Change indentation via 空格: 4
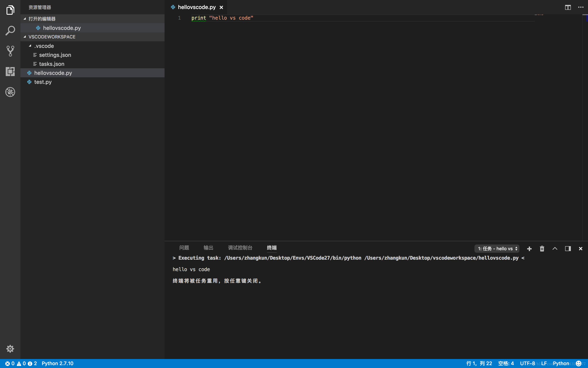 click(506, 363)
